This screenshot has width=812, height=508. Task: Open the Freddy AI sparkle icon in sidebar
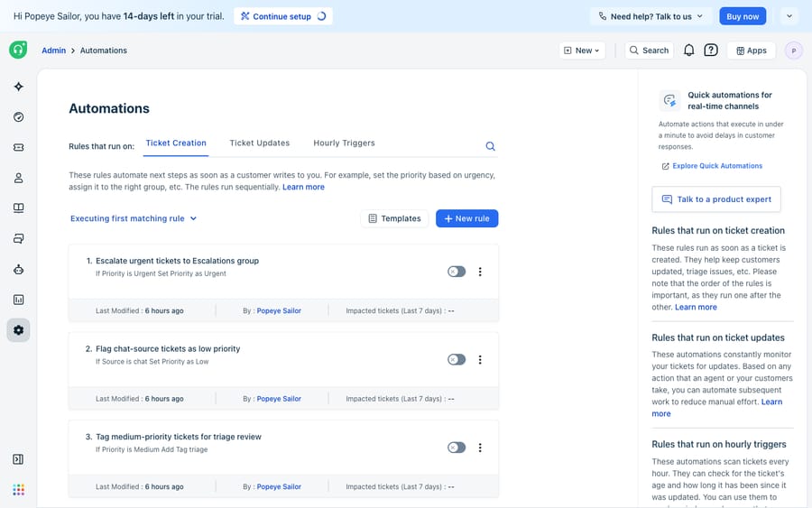tap(19, 87)
